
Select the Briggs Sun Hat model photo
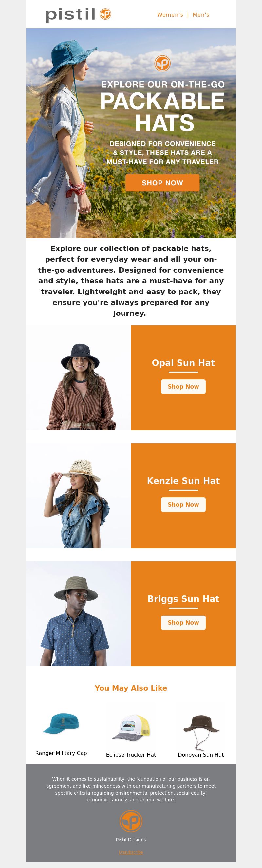click(79, 613)
